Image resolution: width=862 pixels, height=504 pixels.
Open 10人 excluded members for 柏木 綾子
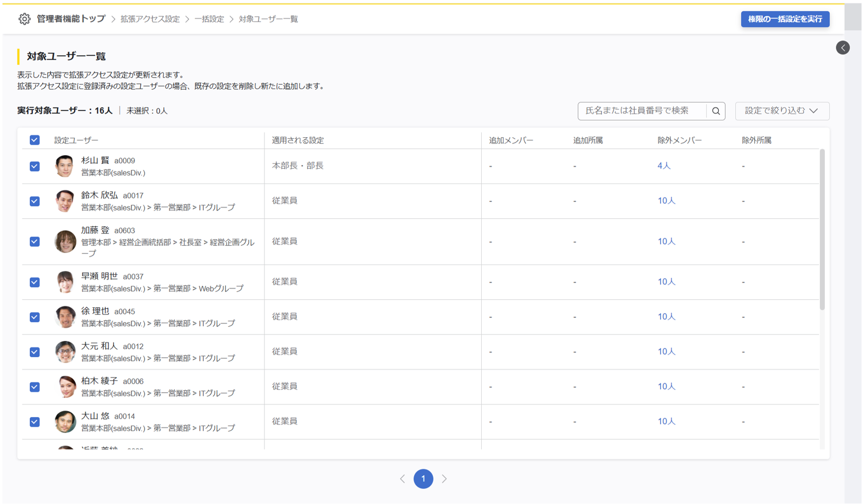[x=666, y=386]
